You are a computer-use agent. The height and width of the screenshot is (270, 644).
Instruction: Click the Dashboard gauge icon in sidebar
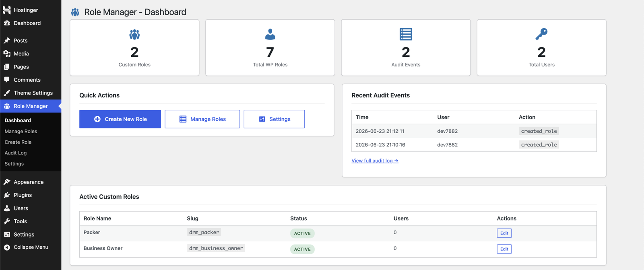point(7,23)
